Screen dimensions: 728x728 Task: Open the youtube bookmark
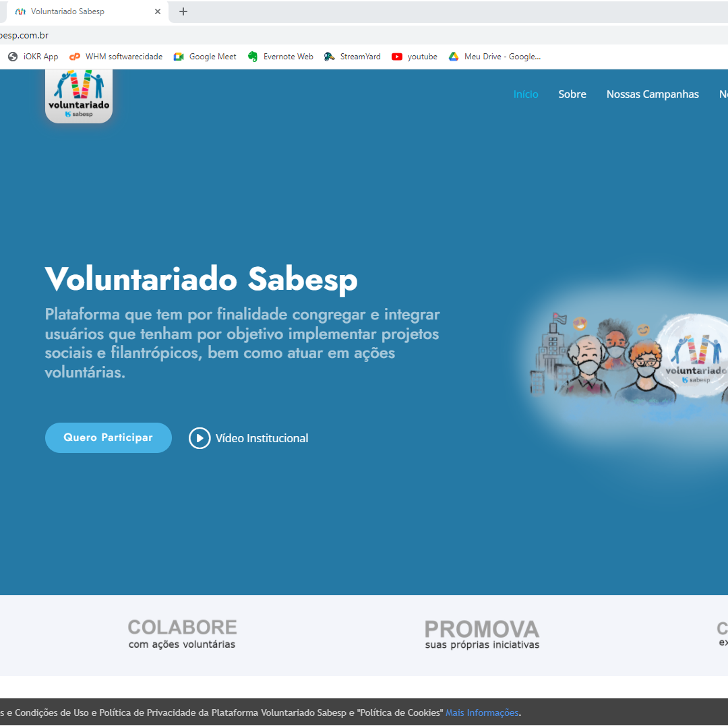(414, 57)
